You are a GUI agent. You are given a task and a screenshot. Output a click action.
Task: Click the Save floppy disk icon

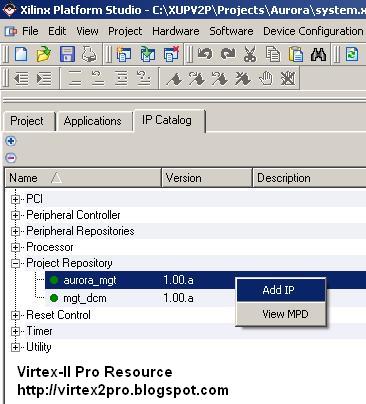coord(67,54)
